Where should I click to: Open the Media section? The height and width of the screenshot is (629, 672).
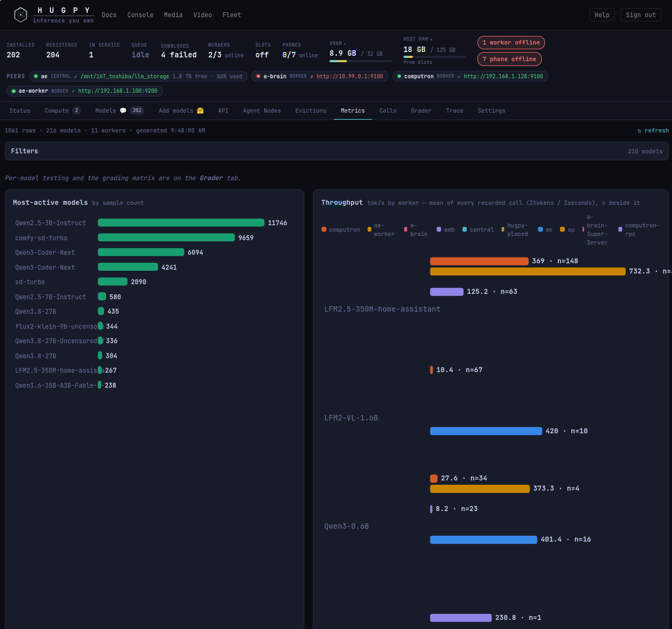(x=173, y=15)
